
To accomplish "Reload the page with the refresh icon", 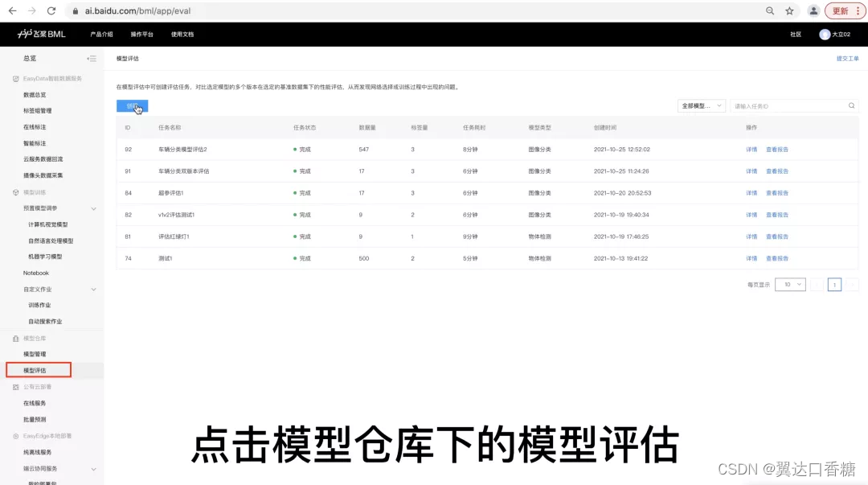I will point(51,10).
